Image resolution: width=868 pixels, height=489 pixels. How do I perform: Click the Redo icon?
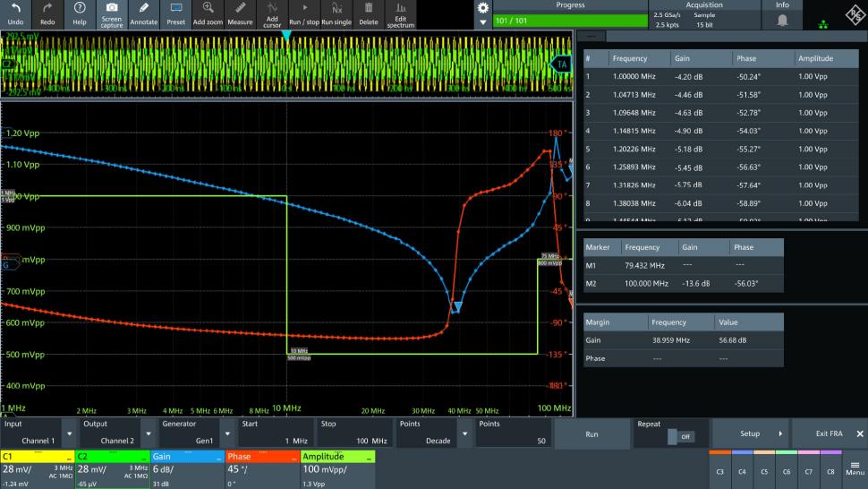(47, 14)
